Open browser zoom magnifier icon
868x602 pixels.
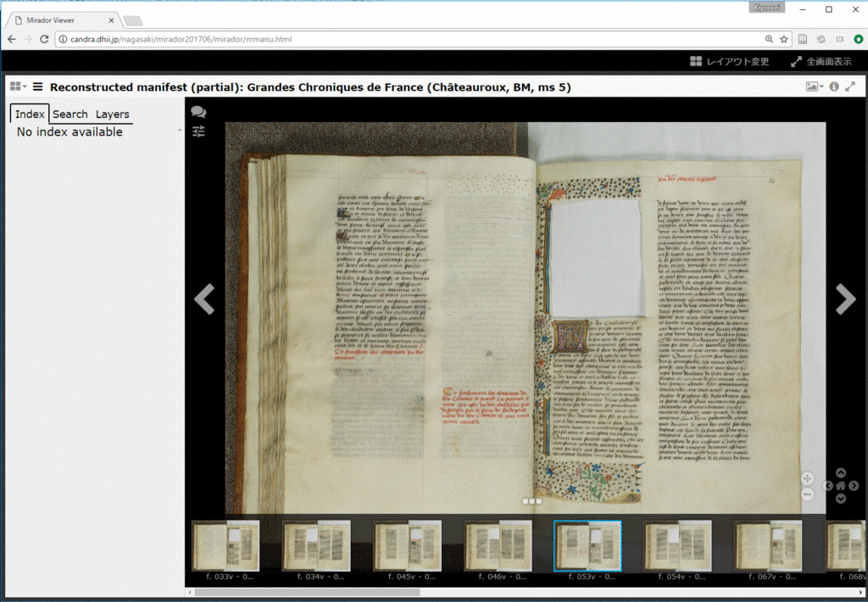pos(769,39)
